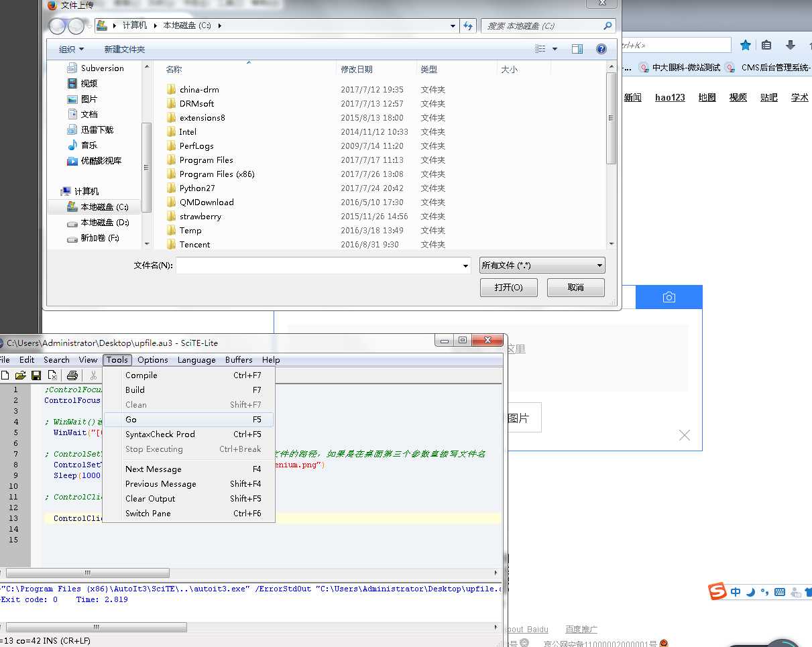Screen dimensions: 812x647
Task: Choose SyntaxCheck Prod from the Tools menu
Action: (x=188, y=434)
